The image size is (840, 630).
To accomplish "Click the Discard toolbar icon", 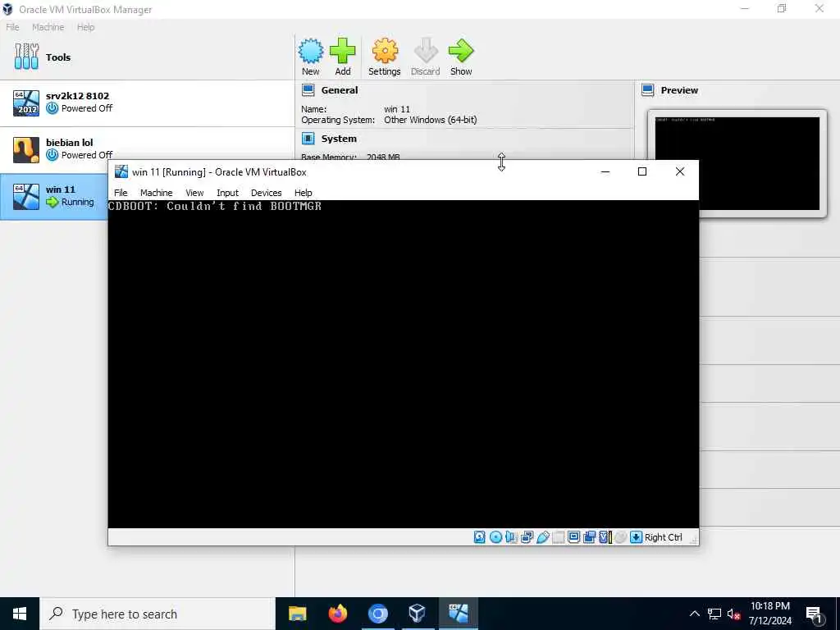I will (x=426, y=52).
